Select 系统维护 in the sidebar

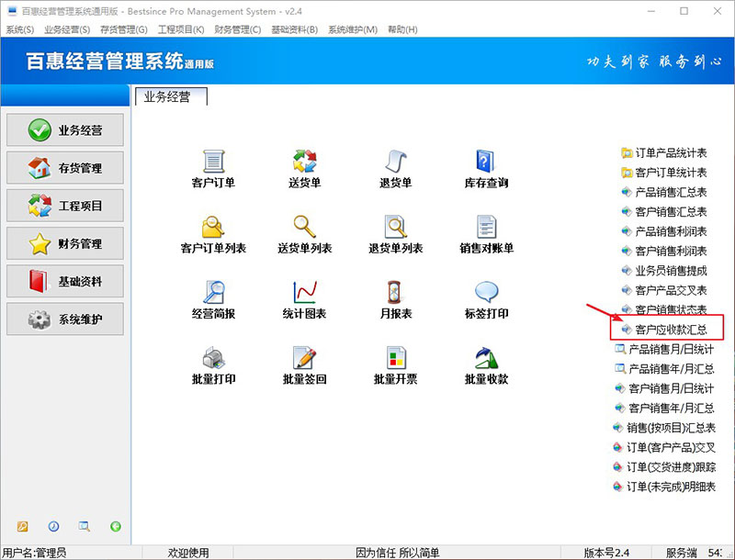point(65,319)
